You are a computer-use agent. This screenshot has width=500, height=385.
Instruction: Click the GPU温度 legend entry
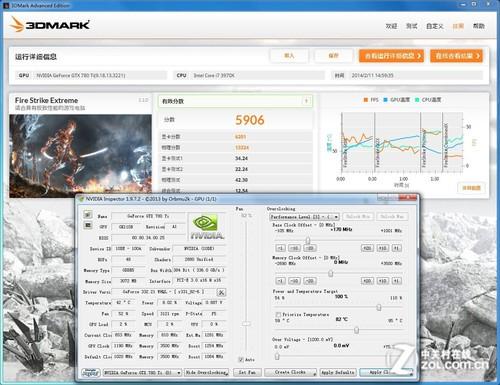[x=397, y=100]
